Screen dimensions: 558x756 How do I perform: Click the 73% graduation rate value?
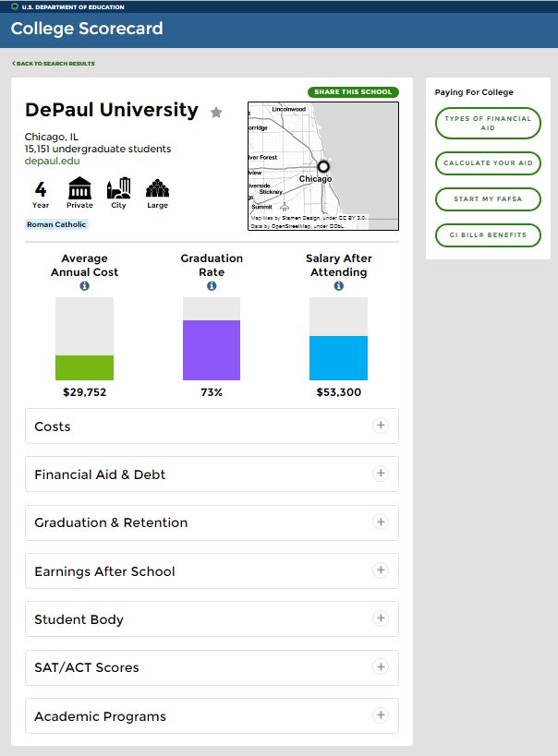pos(212,392)
